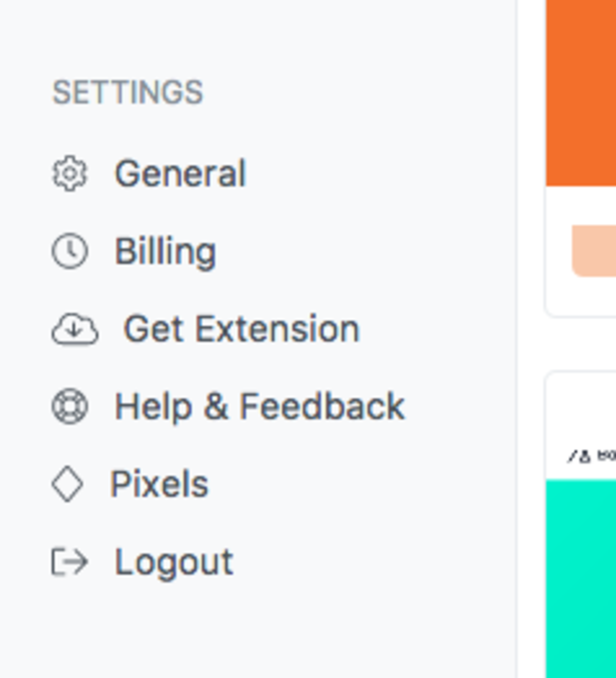Click the diamond Pixels icon

(67, 484)
